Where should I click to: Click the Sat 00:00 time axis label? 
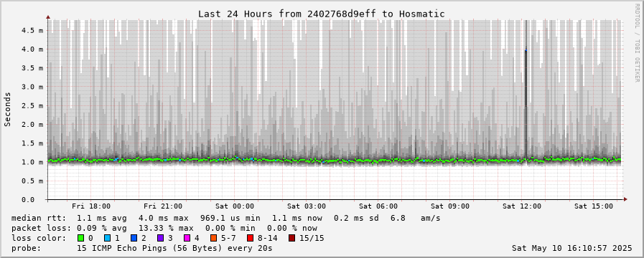pyautogui.click(x=235, y=206)
